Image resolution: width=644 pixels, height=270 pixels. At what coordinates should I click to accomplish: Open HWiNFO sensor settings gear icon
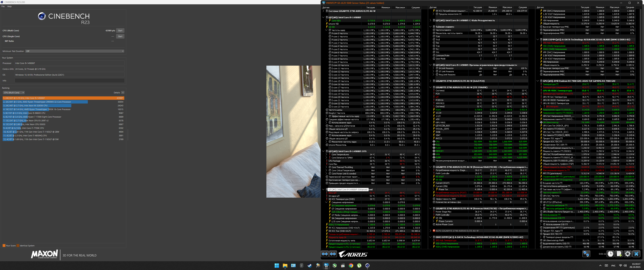[x=628, y=254]
